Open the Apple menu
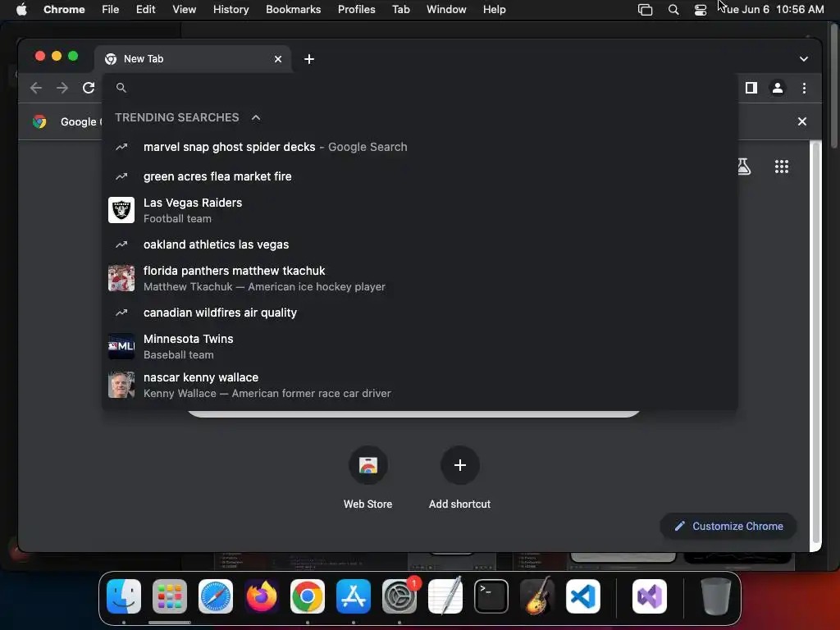Image resolution: width=840 pixels, height=630 pixels. (21, 10)
